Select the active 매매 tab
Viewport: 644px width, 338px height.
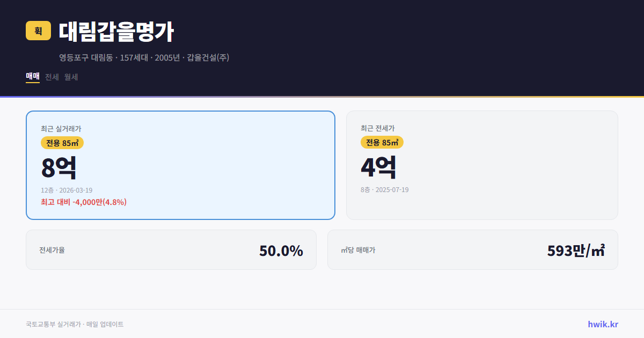tap(32, 77)
